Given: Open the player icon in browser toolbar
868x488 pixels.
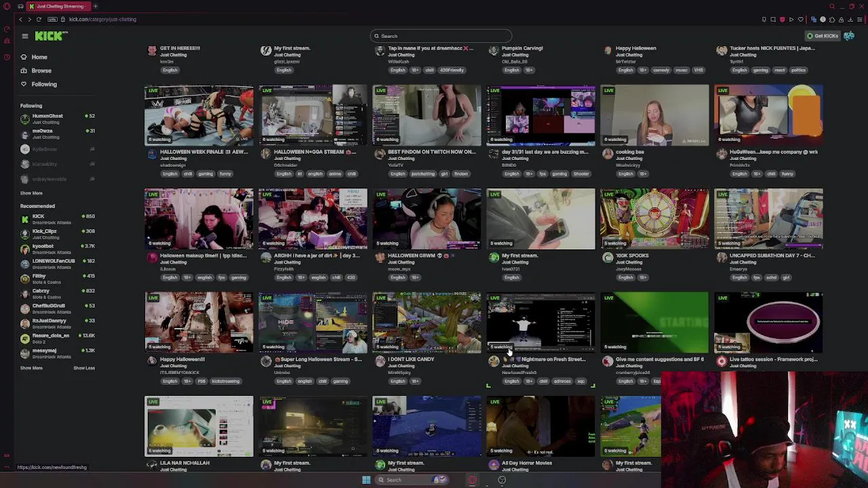Looking at the screenshot, I should [791, 19].
